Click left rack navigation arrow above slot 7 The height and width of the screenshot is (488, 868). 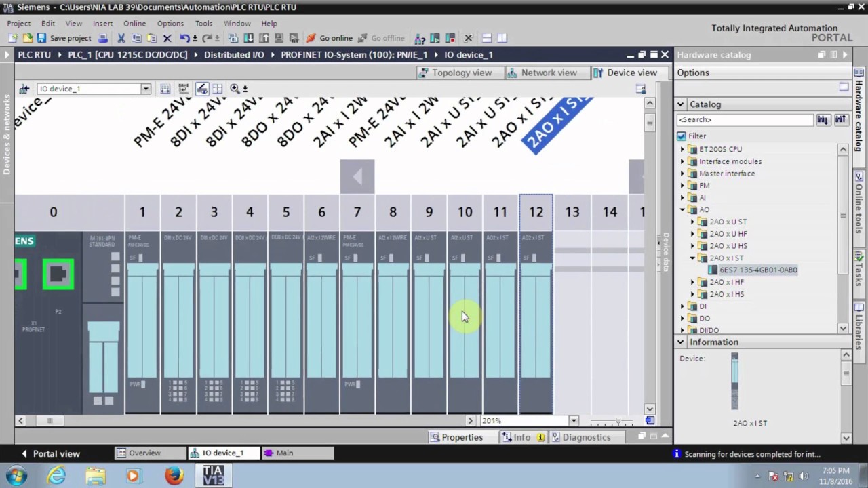[x=357, y=177]
